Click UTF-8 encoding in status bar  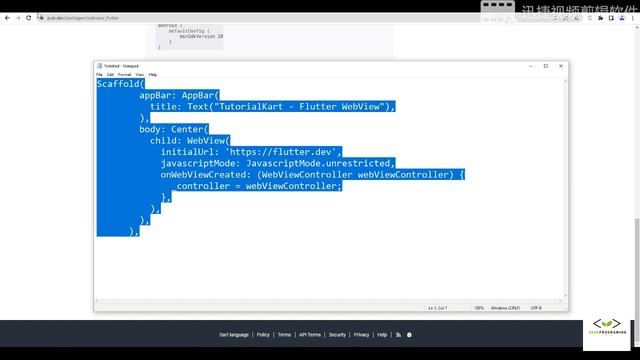coord(536,308)
